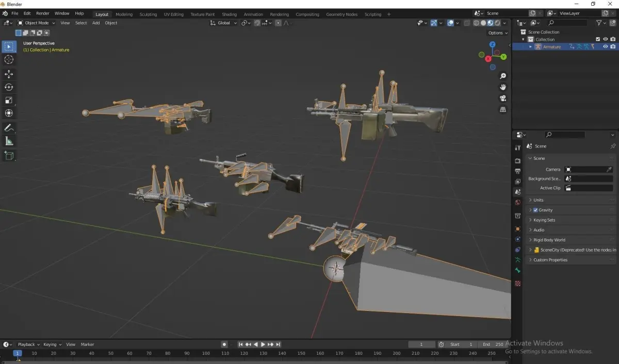Pick the Scale tool
The width and height of the screenshot is (619, 364).
[9, 100]
